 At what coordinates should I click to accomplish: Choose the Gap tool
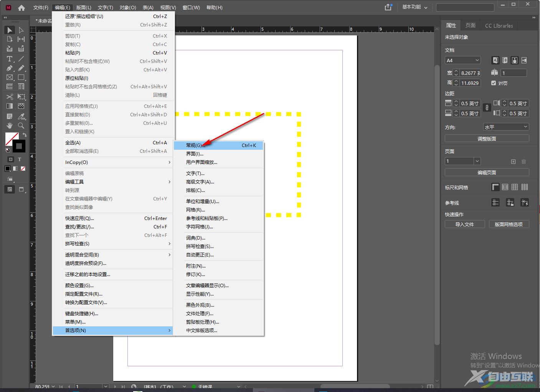point(21,39)
